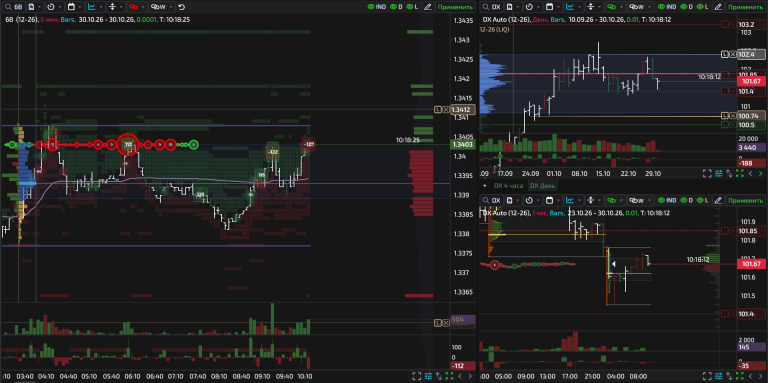This screenshot has height=383, width=768.
Task: Select the drawing pencil tool in 6B chart
Action: (x=428, y=7)
